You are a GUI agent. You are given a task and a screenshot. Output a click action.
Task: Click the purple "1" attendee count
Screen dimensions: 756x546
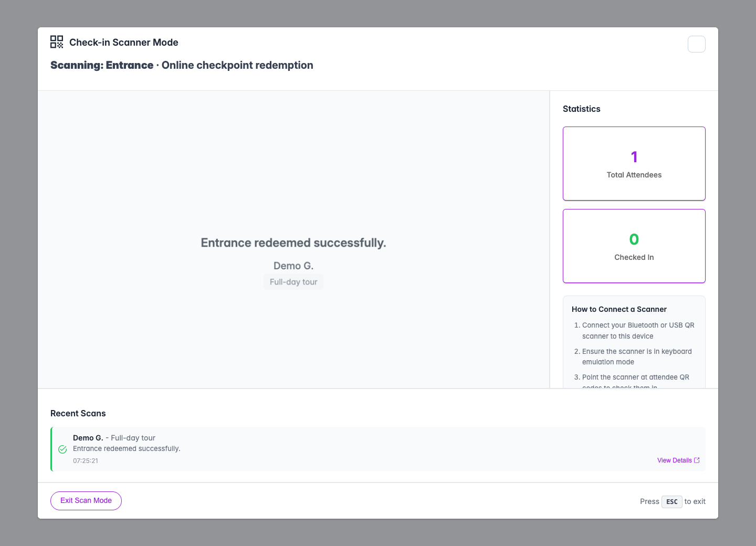click(634, 157)
